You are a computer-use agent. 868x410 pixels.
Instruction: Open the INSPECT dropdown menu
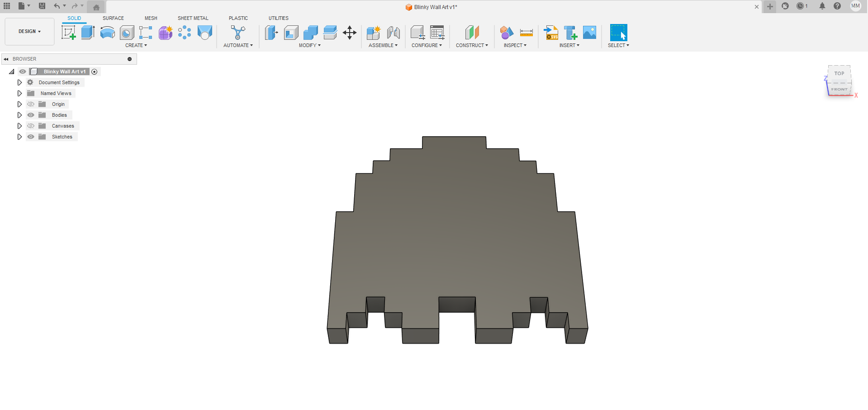click(x=515, y=45)
